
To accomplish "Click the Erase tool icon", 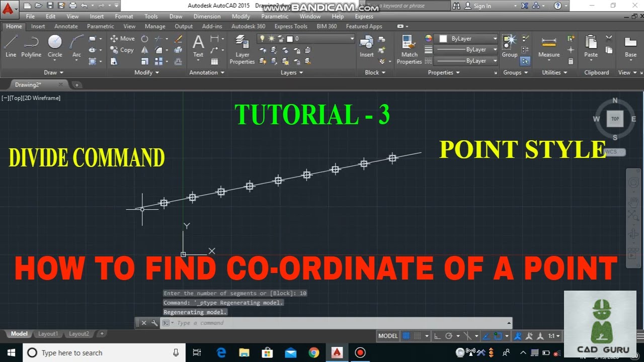I will point(178,39).
